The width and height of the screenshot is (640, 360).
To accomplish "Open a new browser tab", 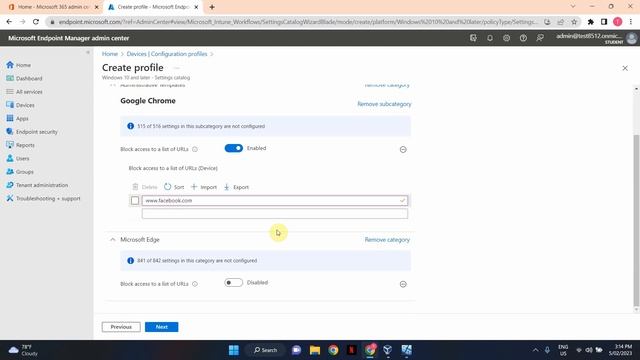I will [212, 7].
